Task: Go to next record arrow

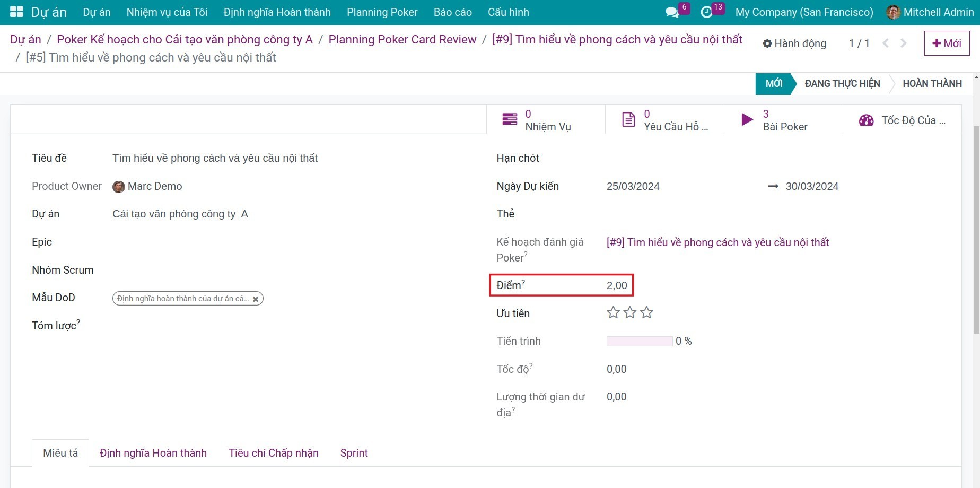Action: (904, 43)
